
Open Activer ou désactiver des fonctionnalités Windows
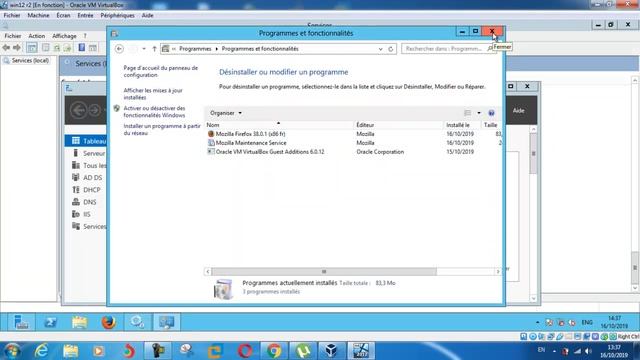154,112
